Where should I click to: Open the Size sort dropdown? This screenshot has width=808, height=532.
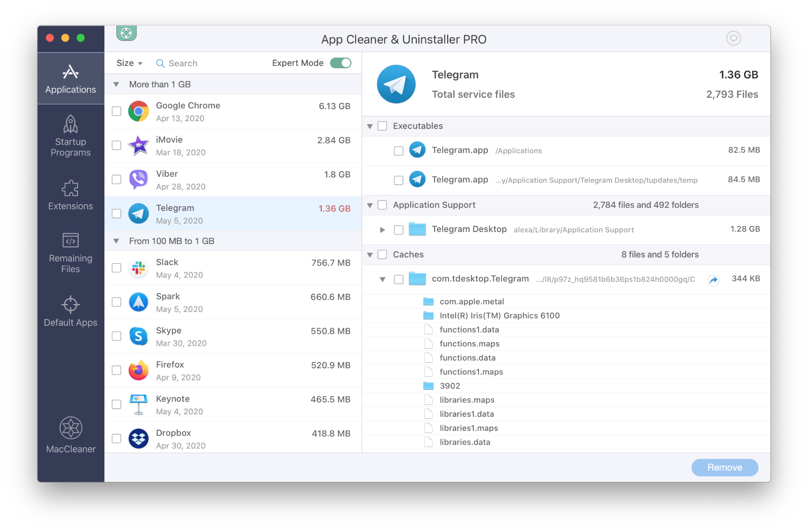[x=129, y=63]
